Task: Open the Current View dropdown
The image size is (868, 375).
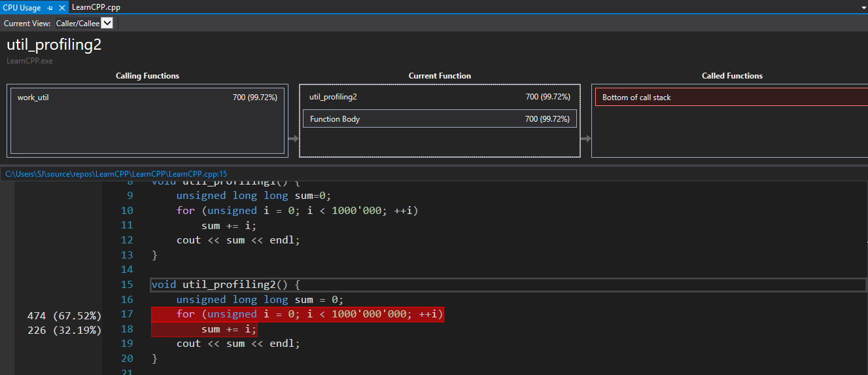Action: point(107,23)
